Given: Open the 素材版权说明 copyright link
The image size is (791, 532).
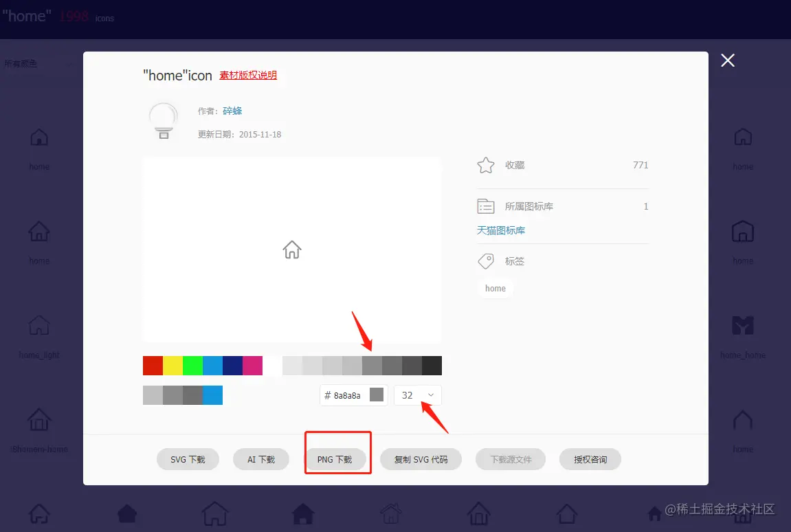Looking at the screenshot, I should pyautogui.click(x=247, y=75).
